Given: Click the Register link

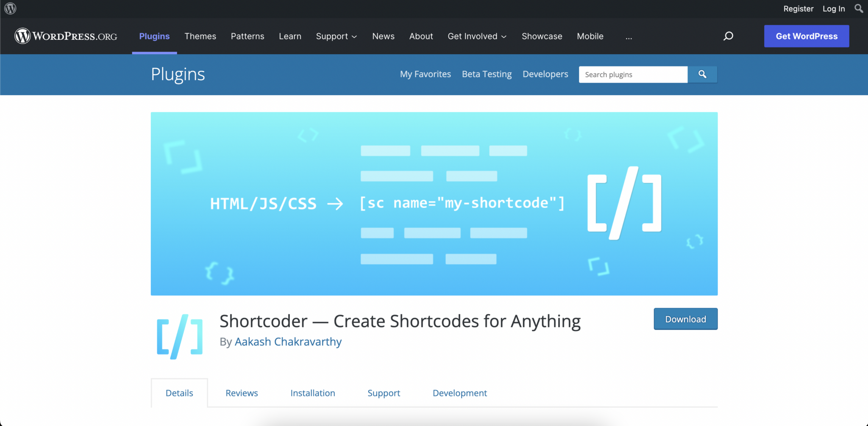Looking at the screenshot, I should [798, 8].
